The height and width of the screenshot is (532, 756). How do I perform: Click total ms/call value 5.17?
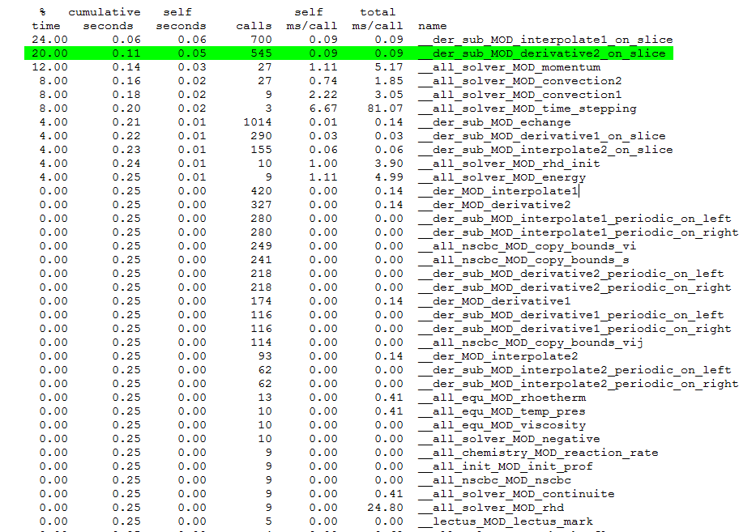pyautogui.click(x=389, y=67)
